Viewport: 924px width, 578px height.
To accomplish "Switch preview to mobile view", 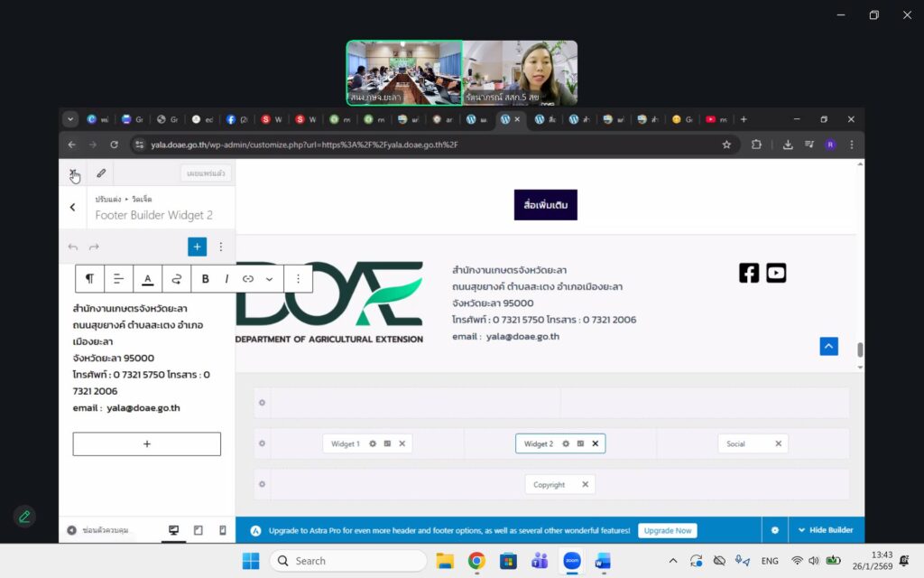I will (x=222, y=530).
